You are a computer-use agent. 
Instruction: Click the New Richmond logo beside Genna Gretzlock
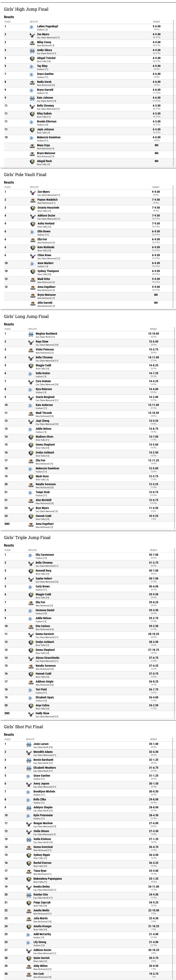pyautogui.click(x=29, y=848)
